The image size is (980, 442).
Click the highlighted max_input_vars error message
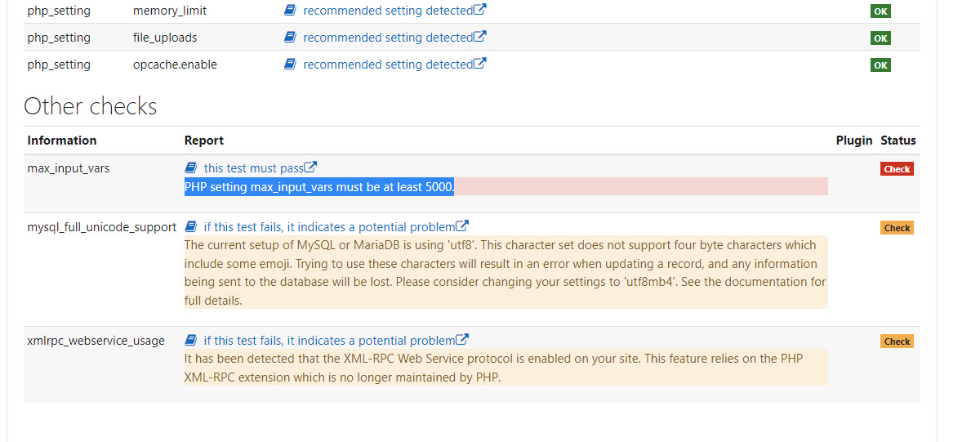tap(318, 187)
